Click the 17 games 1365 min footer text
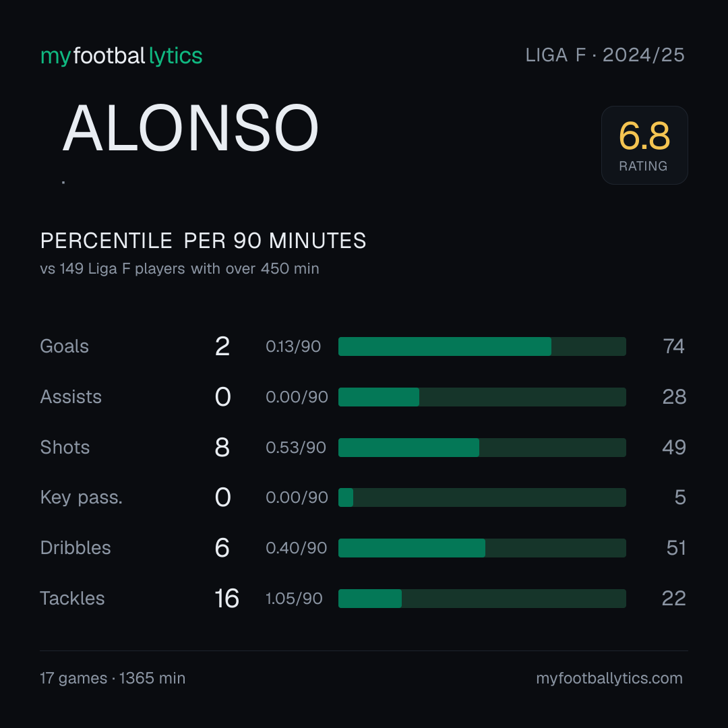728x728 pixels. click(113, 678)
